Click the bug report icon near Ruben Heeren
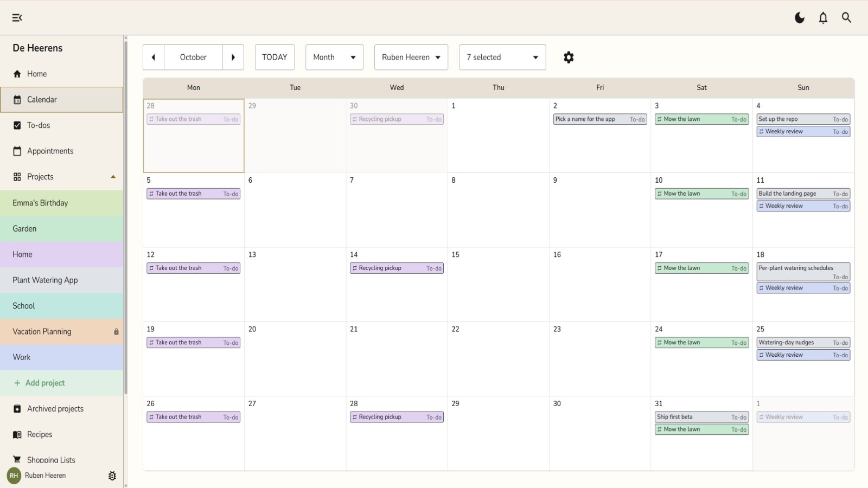Screen dimensions: 868x488 tap(112, 476)
